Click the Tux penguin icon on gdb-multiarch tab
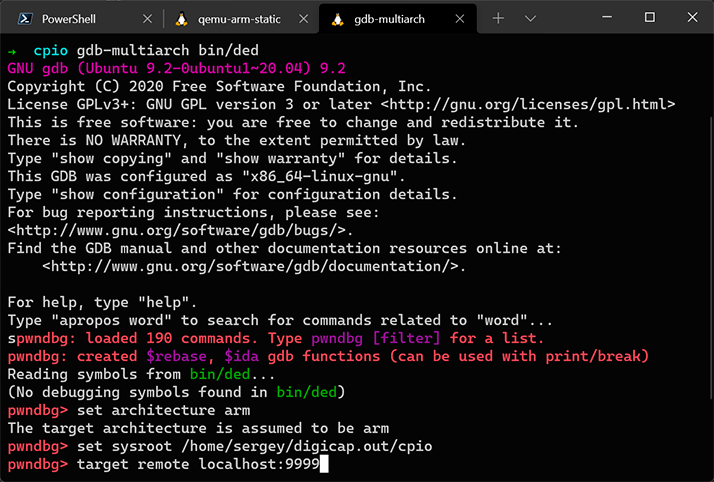Image resolution: width=714 pixels, height=482 pixels. coord(337,18)
